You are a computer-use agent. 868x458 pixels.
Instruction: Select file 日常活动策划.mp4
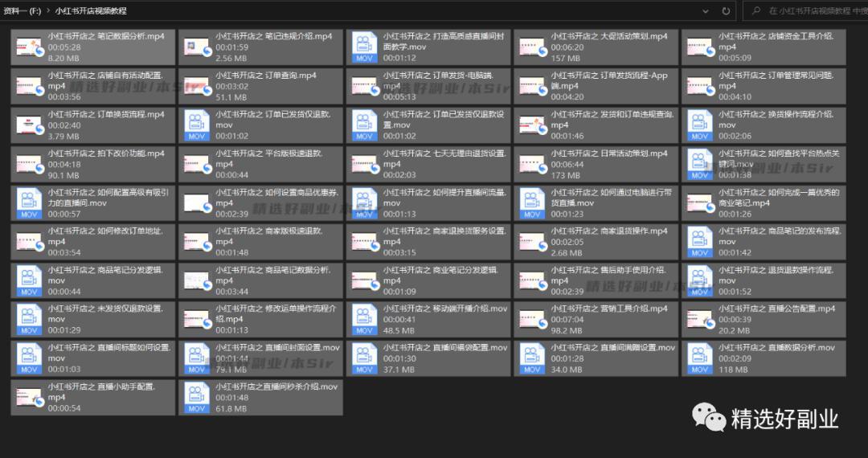[x=596, y=164]
